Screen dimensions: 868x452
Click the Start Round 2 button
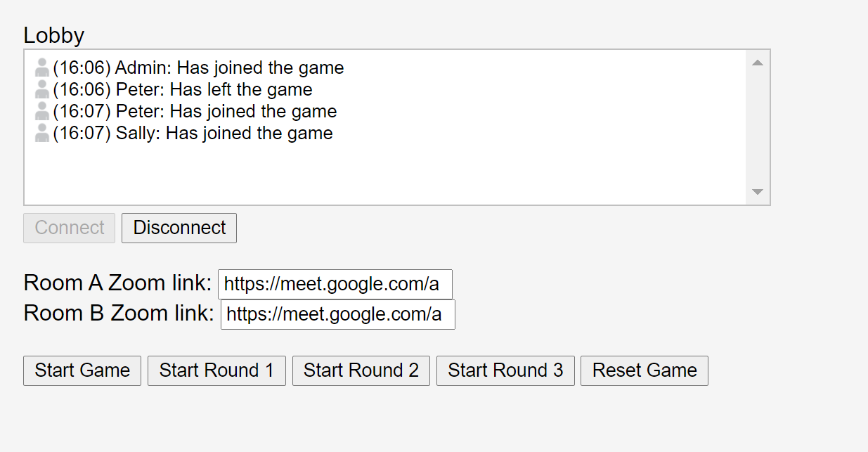click(x=361, y=370)
